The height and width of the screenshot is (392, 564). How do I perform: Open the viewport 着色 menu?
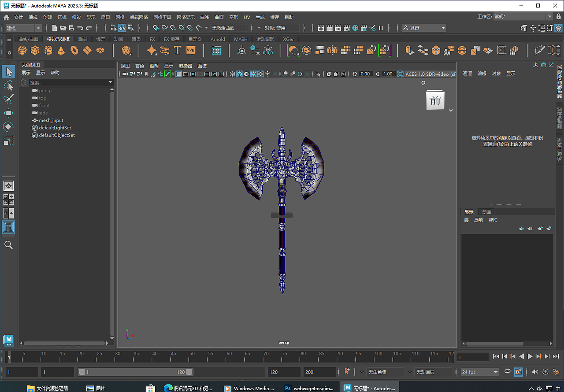click(x=139, y=66)
